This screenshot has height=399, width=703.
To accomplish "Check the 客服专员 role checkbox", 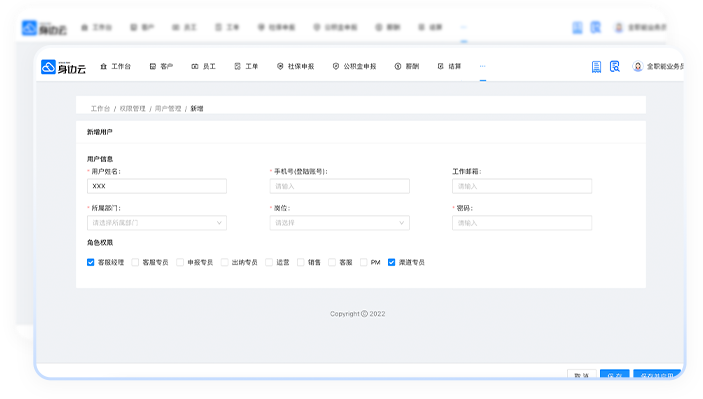I will (x=135, y=262).
